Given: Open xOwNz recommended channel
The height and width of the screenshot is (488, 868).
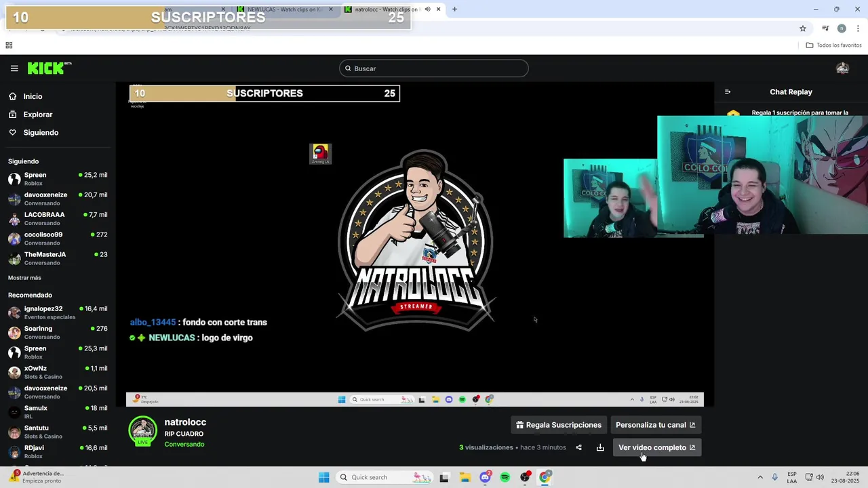Looking at the screenshot, I should coord(58,372).
